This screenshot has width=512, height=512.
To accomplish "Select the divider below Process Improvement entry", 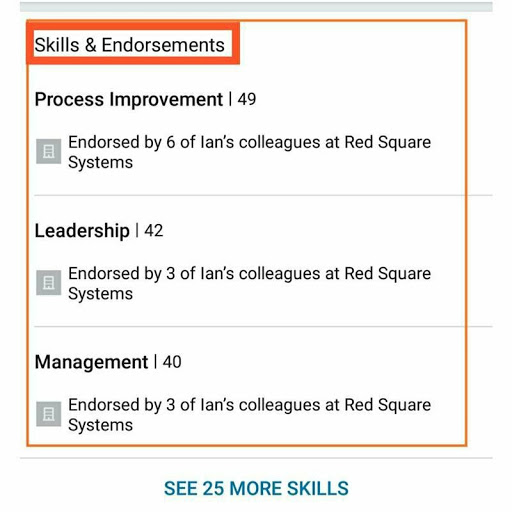I will tap(263, 195).
